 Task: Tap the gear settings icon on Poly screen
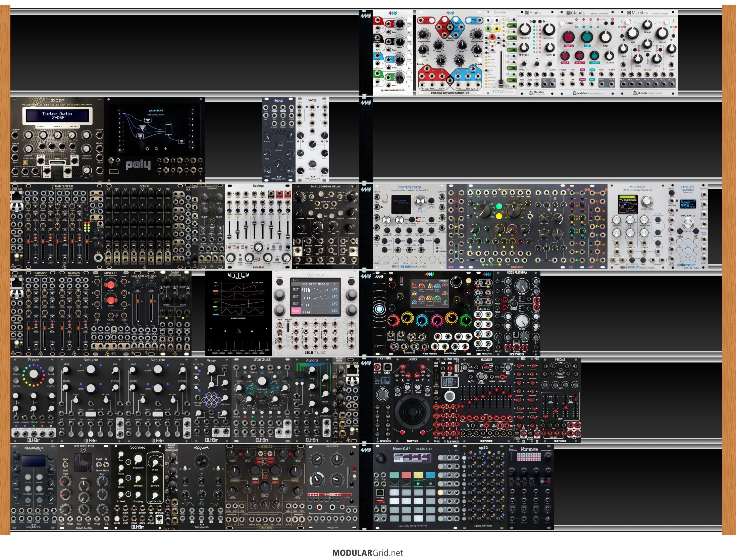[x=156, y=149]
